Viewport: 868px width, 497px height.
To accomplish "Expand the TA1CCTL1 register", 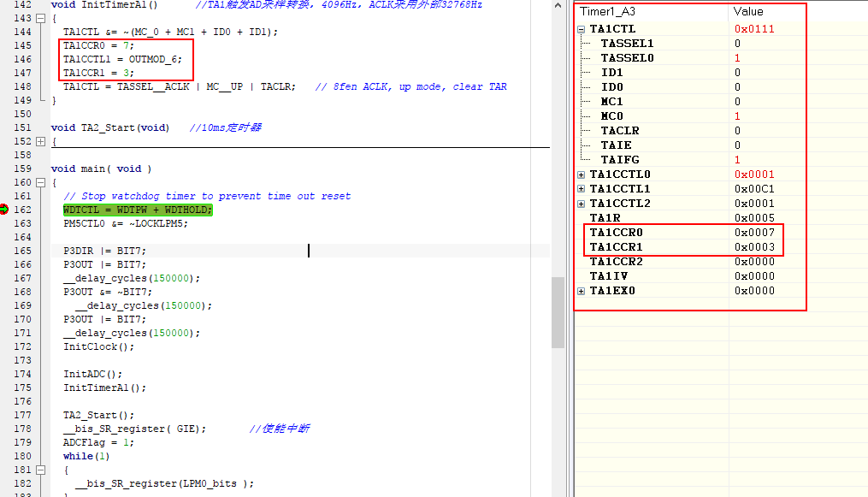I will point(582,189).
